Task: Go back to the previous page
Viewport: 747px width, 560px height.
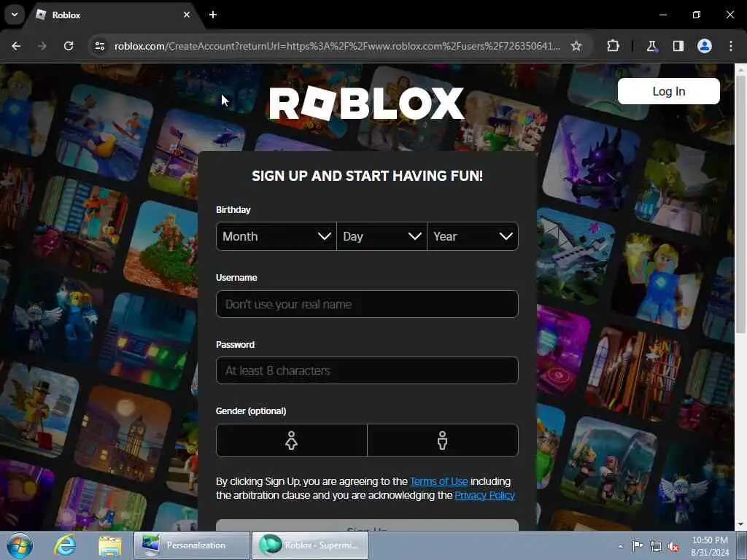Action: coord(16,46)
